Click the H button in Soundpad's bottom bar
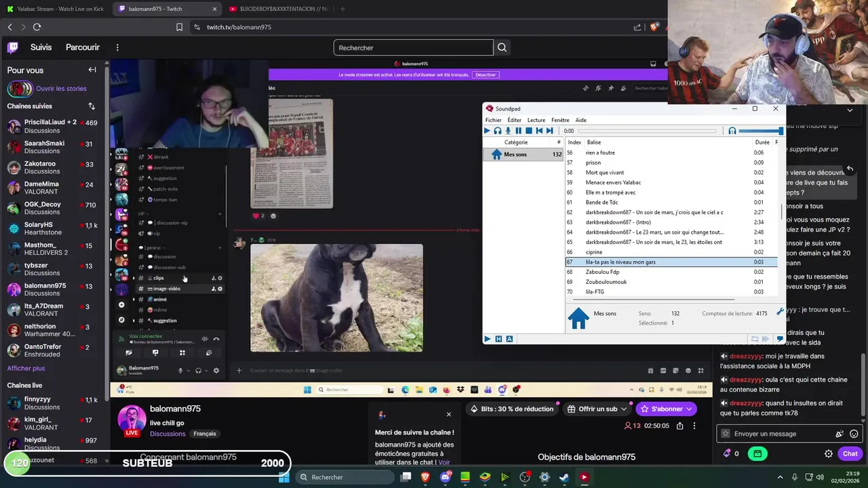The height and width of the screenshot is (488, 868). (498, 339)
